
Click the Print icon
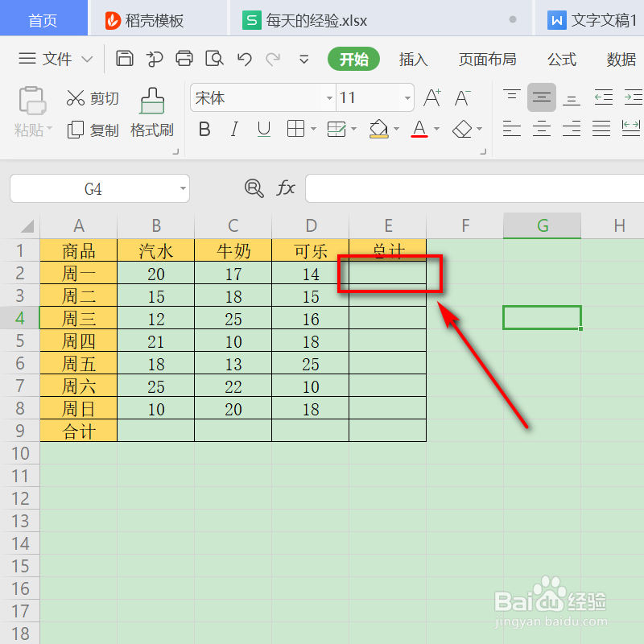click(184, 59)
